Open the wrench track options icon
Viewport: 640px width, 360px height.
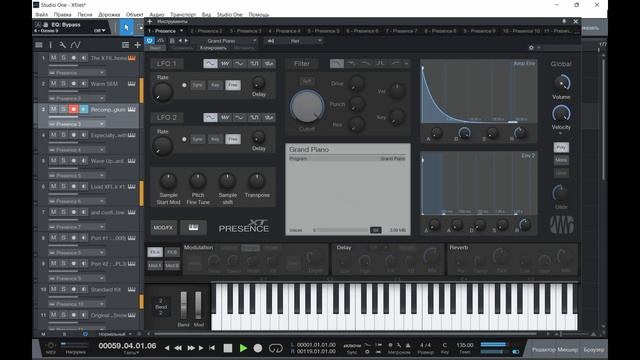(x=62, y=45)
